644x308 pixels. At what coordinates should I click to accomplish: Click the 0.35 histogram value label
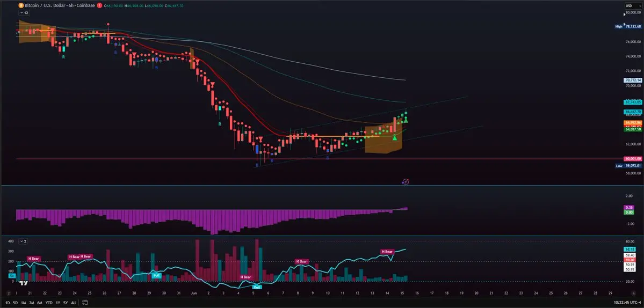629,208
